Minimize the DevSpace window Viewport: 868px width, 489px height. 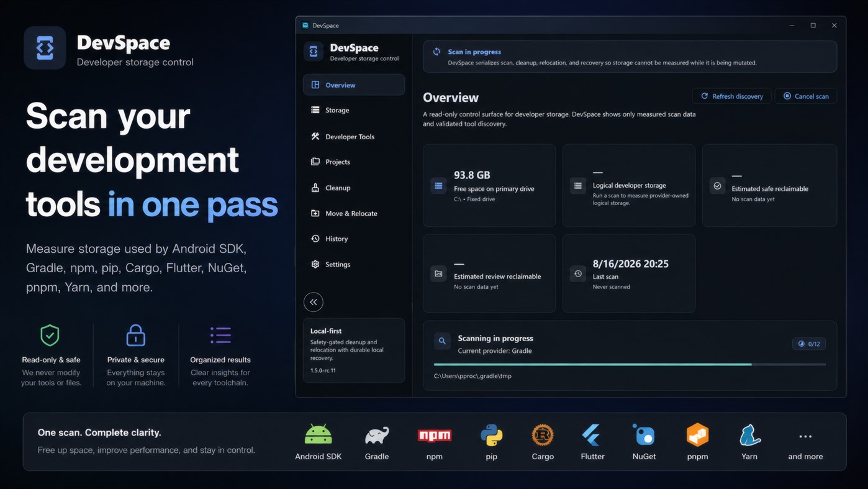pos(792,25)
